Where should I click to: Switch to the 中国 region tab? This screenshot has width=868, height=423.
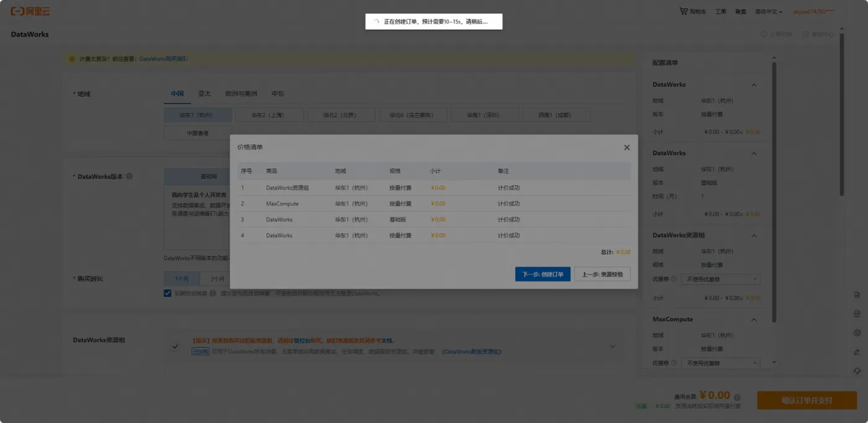point(177,94)
